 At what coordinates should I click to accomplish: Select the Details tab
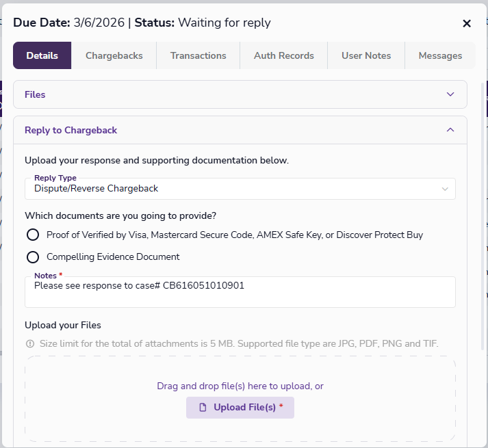point(42,56)
